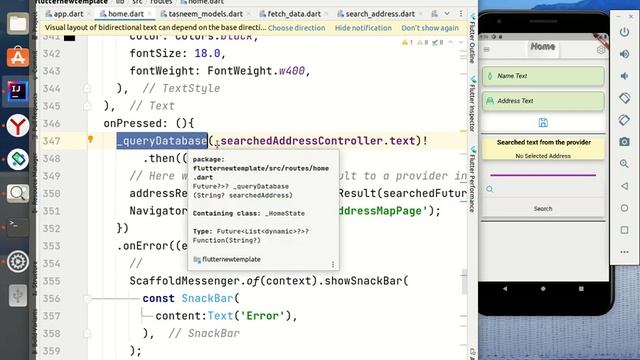Image resolution: width=640 pixels, height=360 pixels.
Task: Click the phone navigation bar home dot
Action: 543,289
